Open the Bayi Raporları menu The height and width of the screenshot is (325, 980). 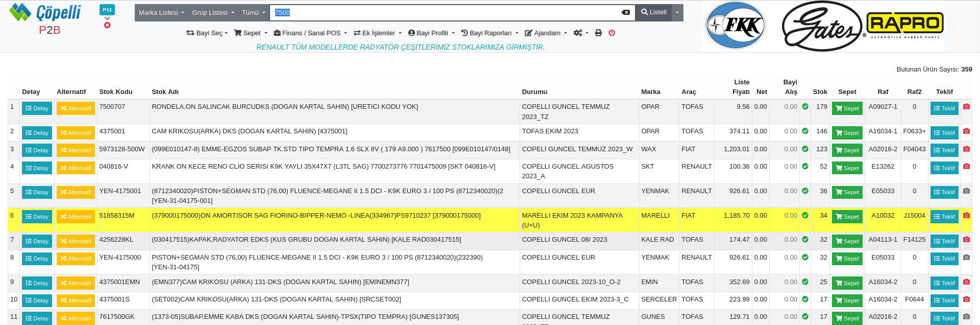(489, 33)
